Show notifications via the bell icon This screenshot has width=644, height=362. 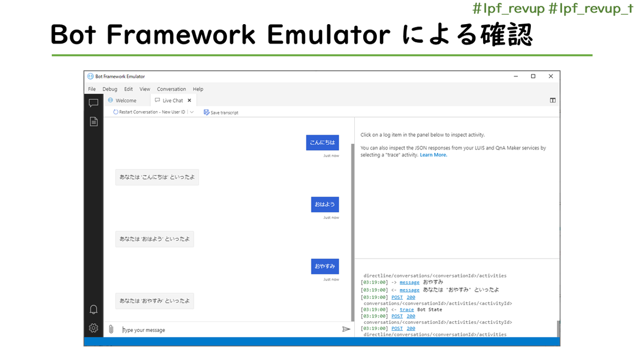93,309
